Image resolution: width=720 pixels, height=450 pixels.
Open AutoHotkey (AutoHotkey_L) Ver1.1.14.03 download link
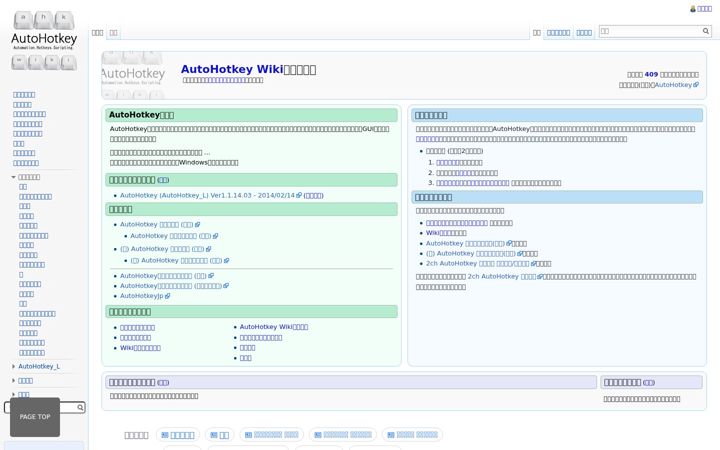[x=207, y=195]
